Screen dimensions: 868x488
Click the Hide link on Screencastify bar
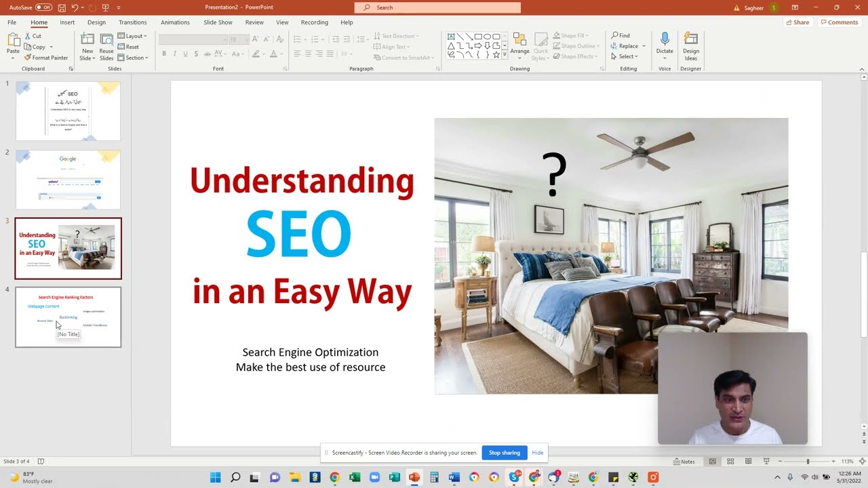tap(537, 453)
